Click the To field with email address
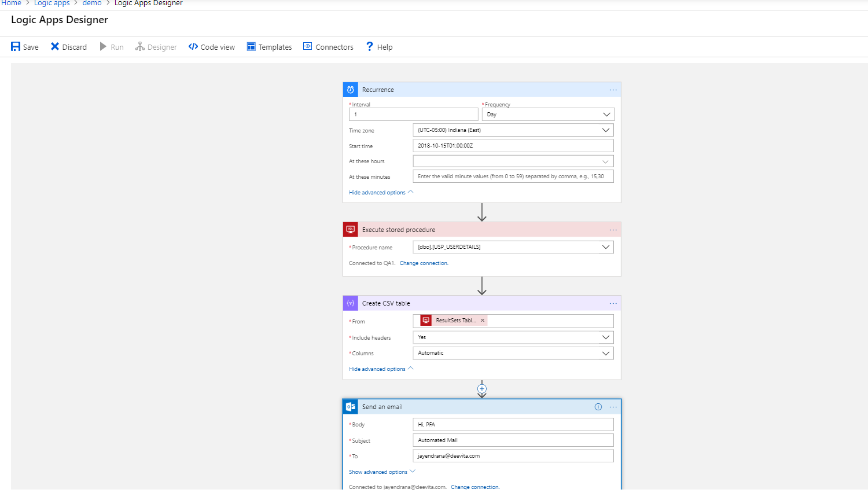 (x=513, y=456)
